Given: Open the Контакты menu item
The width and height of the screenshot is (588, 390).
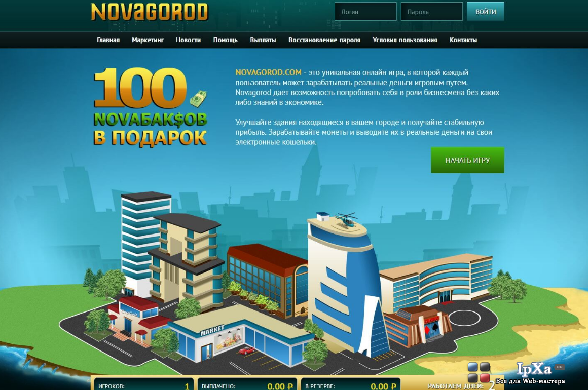Looking at the screenshot, I should coord(463,40).
